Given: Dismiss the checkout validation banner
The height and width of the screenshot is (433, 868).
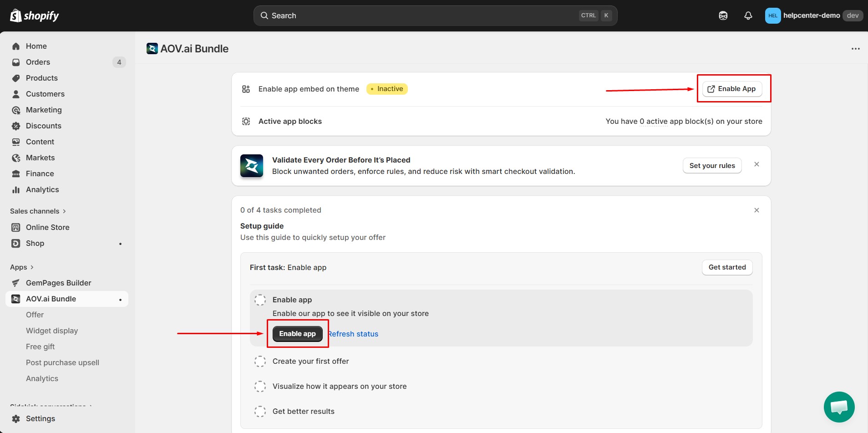Looking at the screenshot, I should (x=756, y=164).
